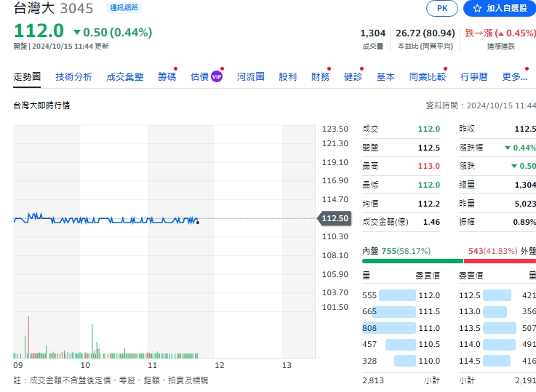Switch to the 技術分析 tab

[74, 76]
